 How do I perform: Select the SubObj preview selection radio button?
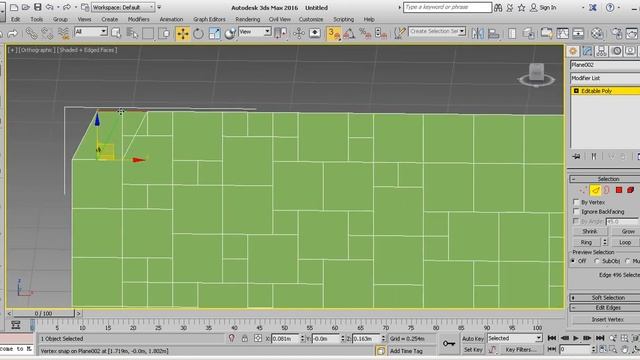597,261
